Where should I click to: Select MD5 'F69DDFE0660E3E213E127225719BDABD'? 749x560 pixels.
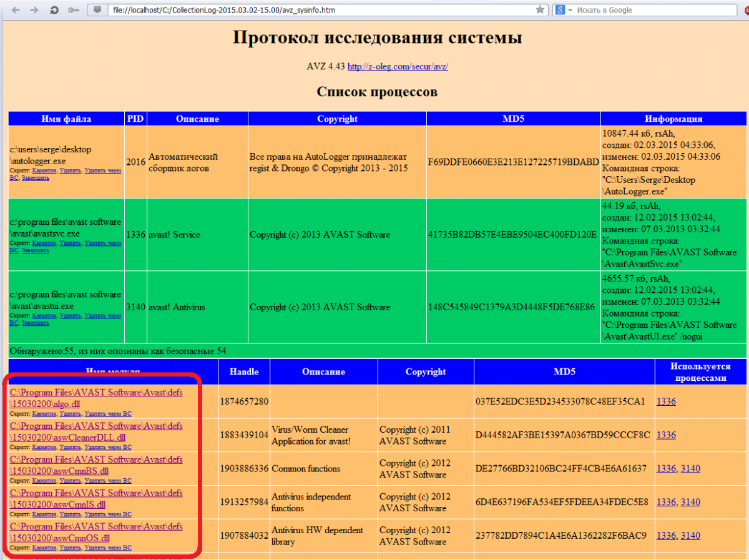pyautogui.click(x=513, y=162)
